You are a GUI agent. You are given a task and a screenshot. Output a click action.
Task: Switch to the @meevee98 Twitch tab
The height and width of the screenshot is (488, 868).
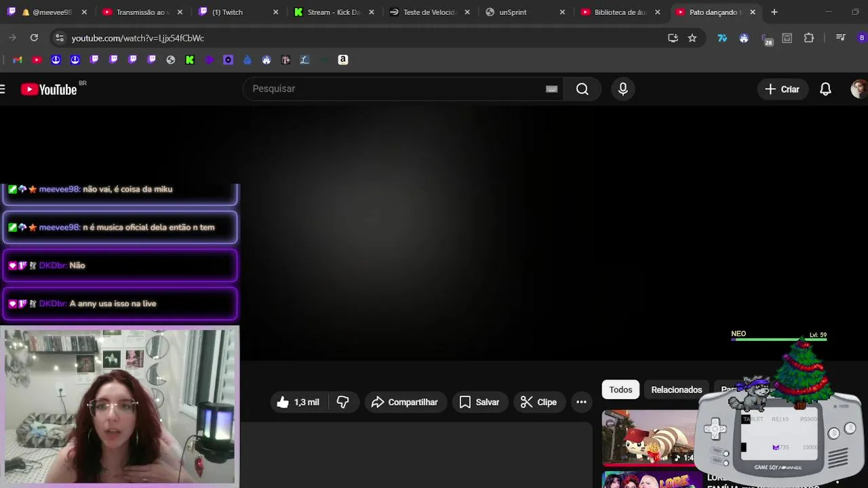point(46,12)
